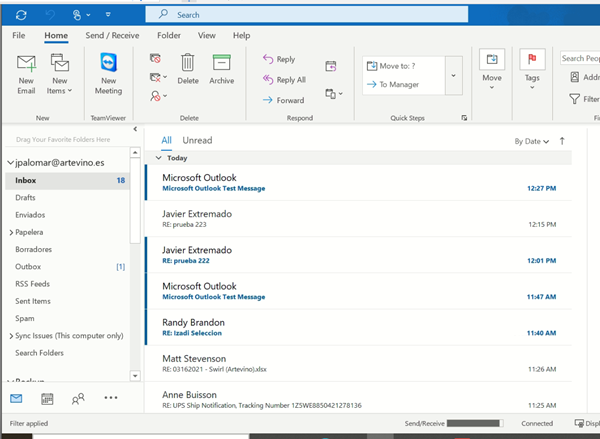Toggle the Unread filter

(197, 141)
